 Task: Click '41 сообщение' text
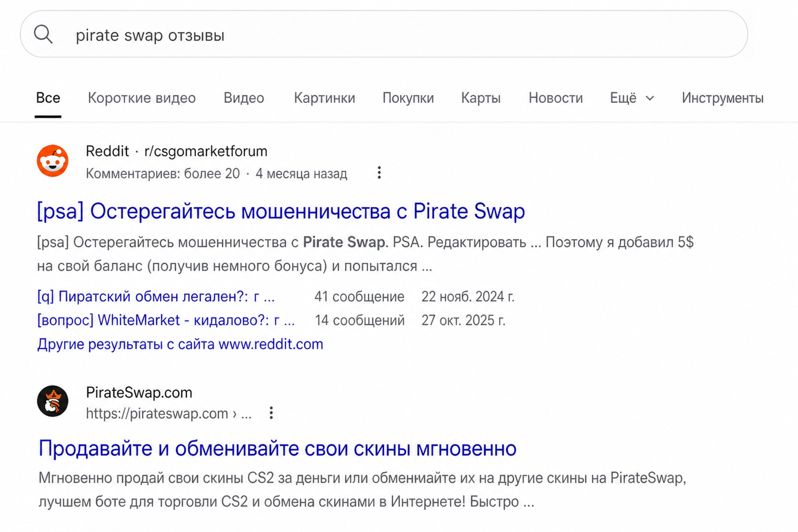[359, 296]
